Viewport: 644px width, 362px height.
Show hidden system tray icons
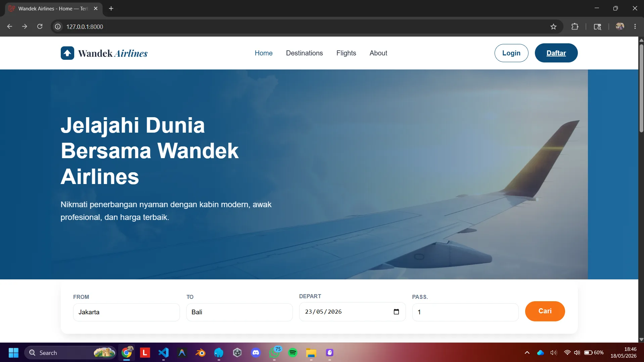coord(527,353)
